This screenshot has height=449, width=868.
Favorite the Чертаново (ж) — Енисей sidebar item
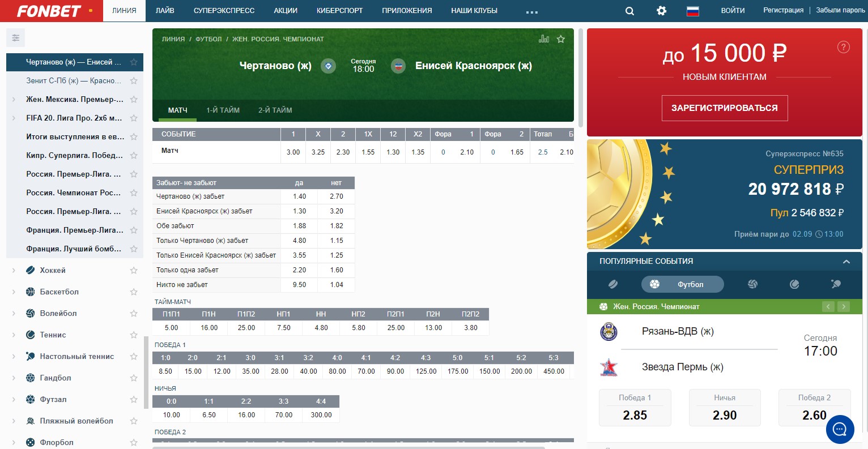(134, 62)
